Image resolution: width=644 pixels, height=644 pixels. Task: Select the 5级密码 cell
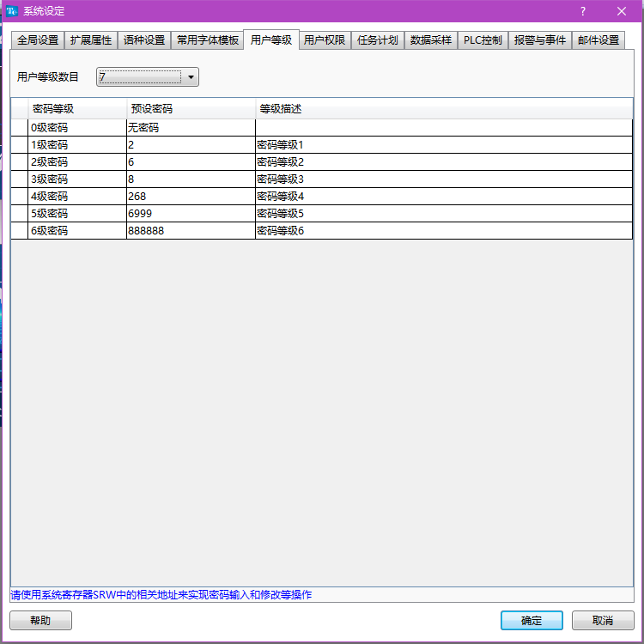[77, 214]
